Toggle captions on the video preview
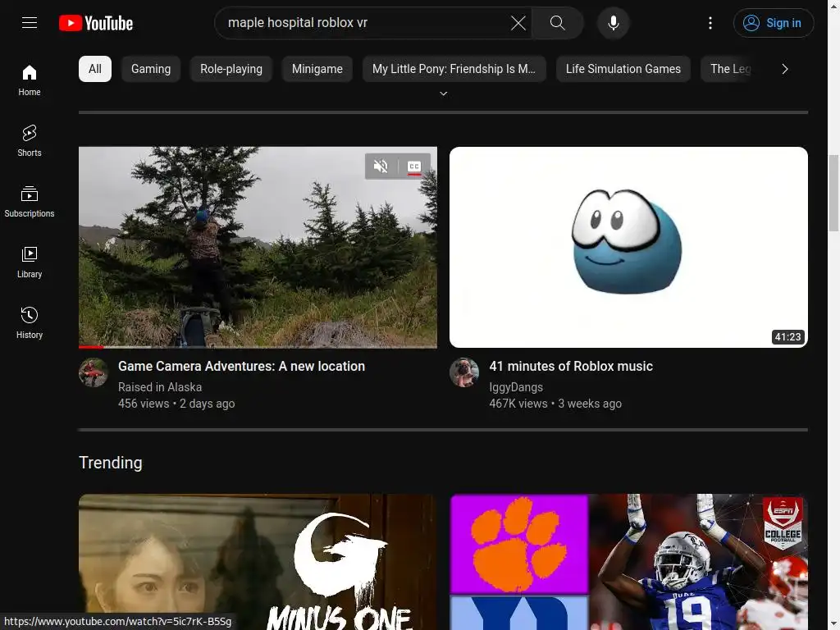Viewport: 840px width, 630px height. point(414,166)
